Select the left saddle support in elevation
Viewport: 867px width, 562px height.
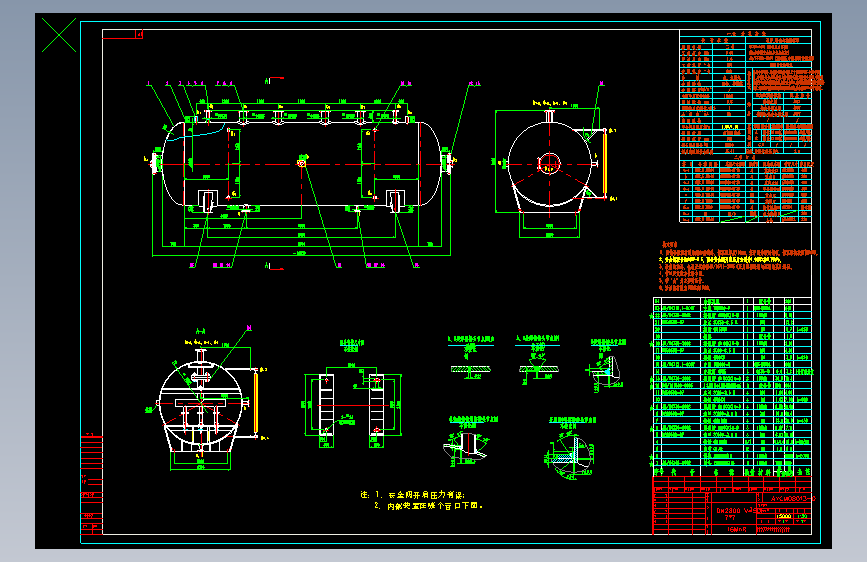[x=208, y=201]
